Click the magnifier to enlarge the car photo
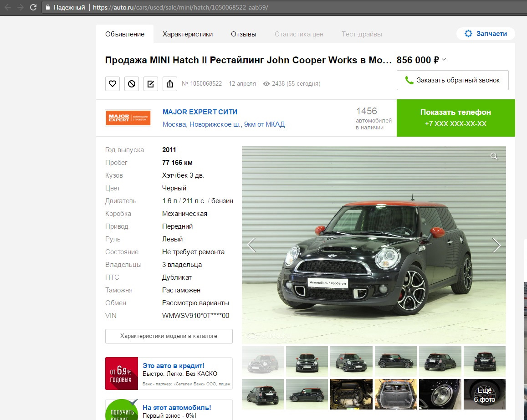This screenshot has height=420, width=527. pos(494,156)
